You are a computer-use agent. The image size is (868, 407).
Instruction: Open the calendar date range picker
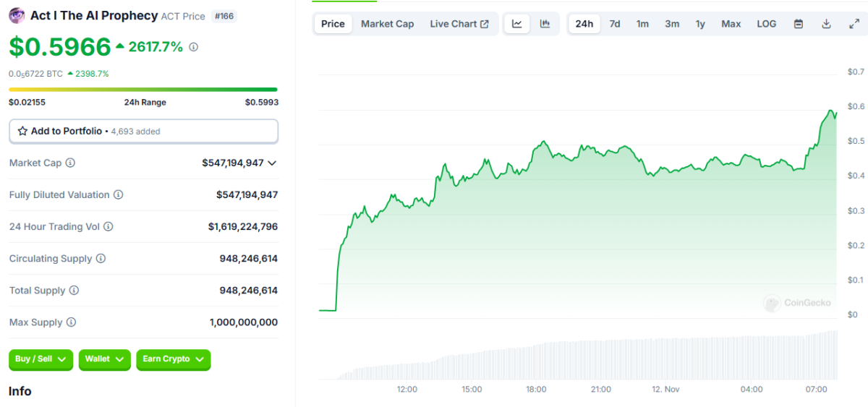799,24
